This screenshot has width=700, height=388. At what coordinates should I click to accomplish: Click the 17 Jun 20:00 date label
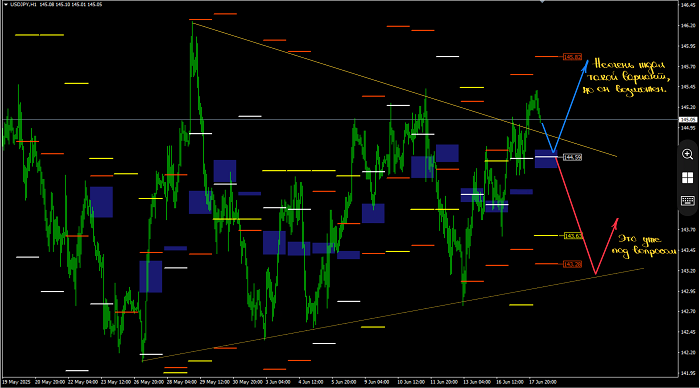pos(542,382)
